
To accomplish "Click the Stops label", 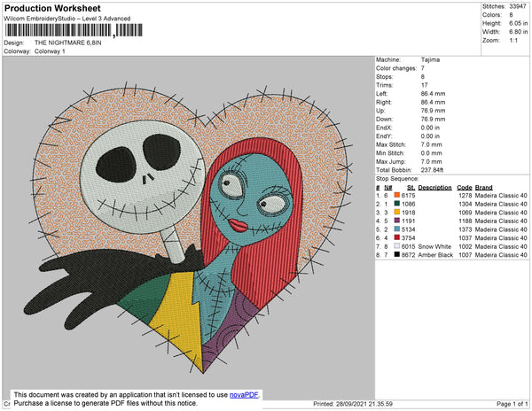I will click(x=384, y=76).
